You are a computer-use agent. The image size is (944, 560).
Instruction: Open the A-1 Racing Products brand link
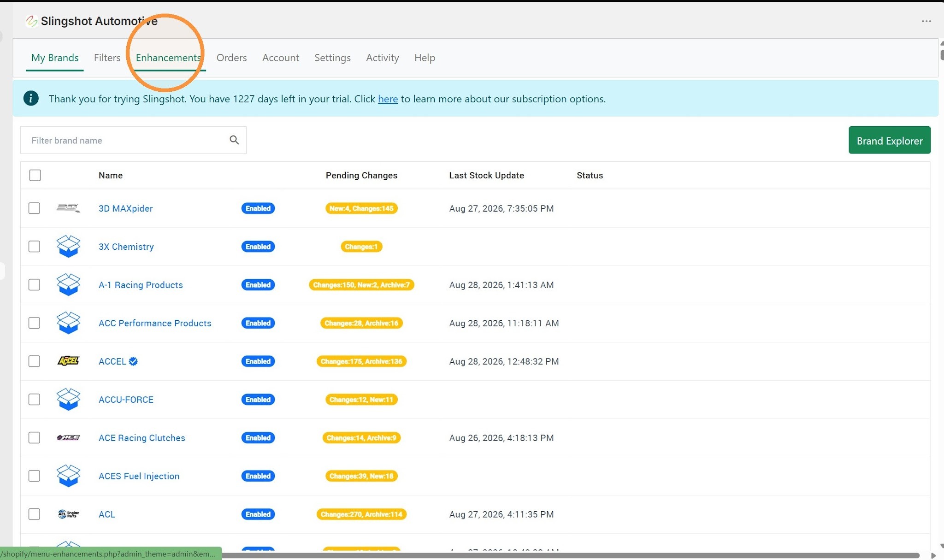pos(141,285)
